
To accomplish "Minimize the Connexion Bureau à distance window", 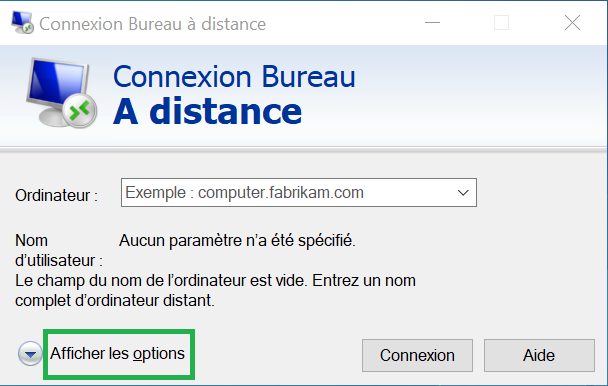I will click(x=432, y=23).
